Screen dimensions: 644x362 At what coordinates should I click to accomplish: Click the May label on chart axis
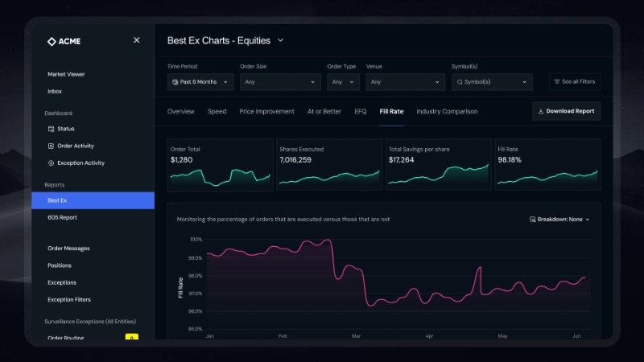502,336
